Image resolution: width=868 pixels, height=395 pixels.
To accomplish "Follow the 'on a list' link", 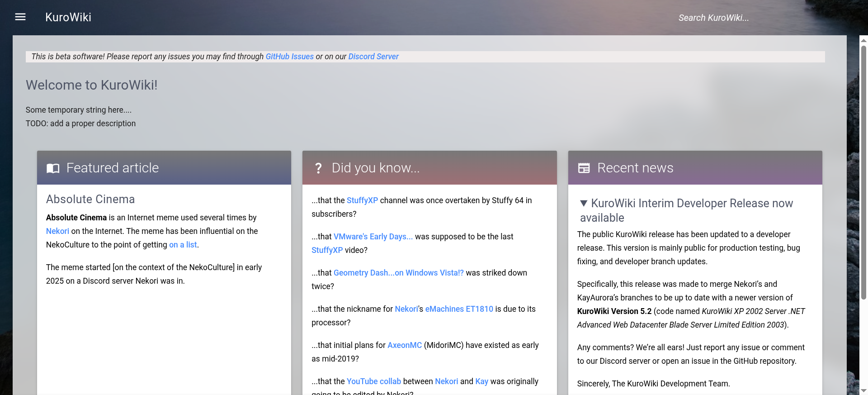I will [183, 245].
